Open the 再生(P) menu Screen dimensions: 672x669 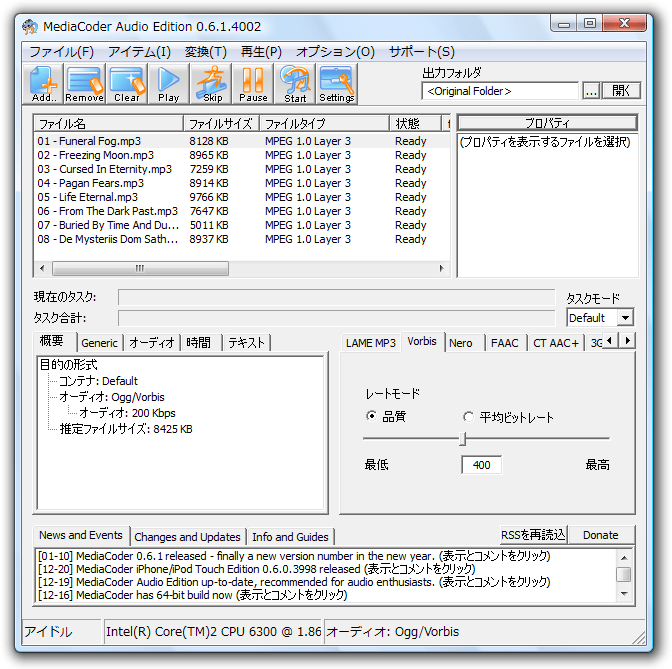pyautogui.click(x=261, y=52)
